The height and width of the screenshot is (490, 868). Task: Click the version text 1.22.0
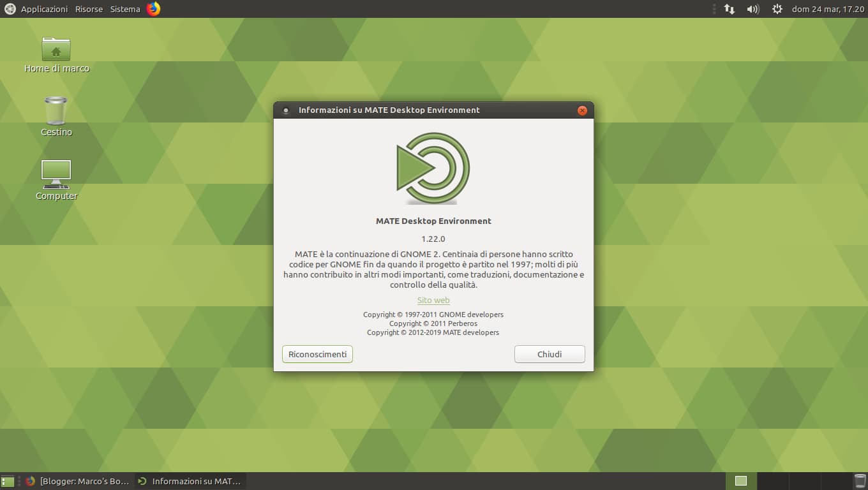tap(433, 239)
